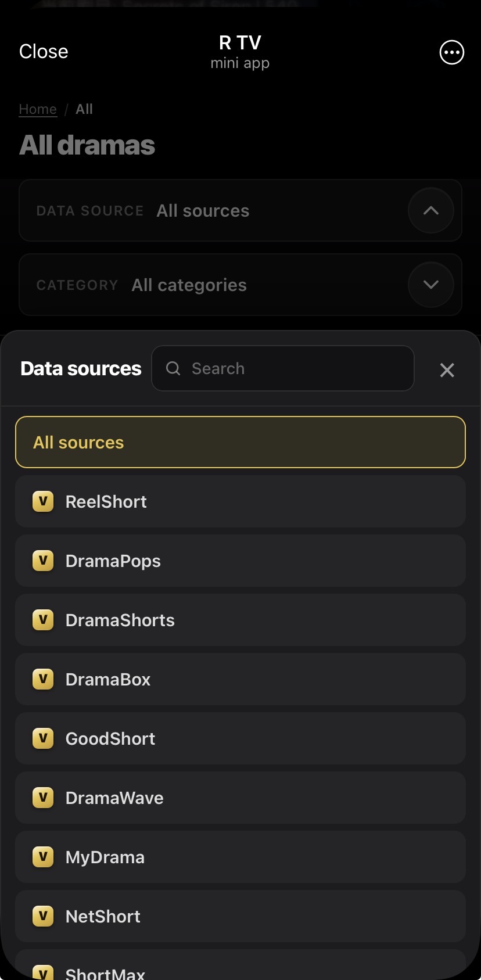
Task: Choose DramaBox as data source
Action: 240,679
